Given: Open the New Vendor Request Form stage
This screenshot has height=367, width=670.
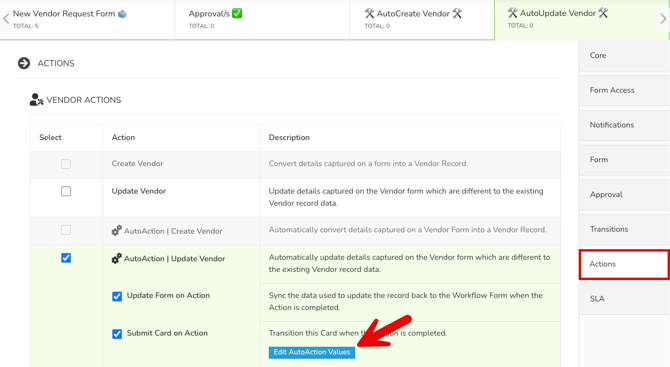Looking at the screenshot, I should point(87,20).
